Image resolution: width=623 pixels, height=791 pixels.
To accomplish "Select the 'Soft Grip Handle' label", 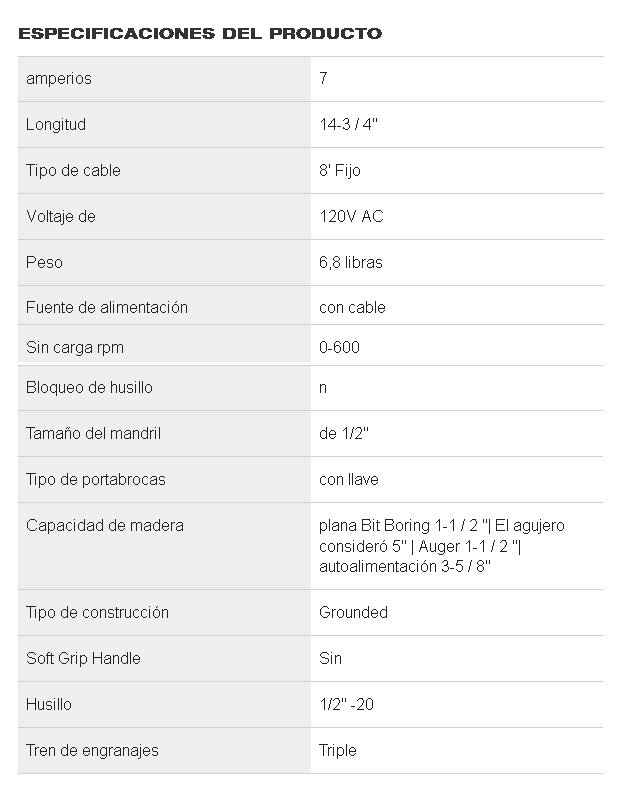I will click(83, 659).
